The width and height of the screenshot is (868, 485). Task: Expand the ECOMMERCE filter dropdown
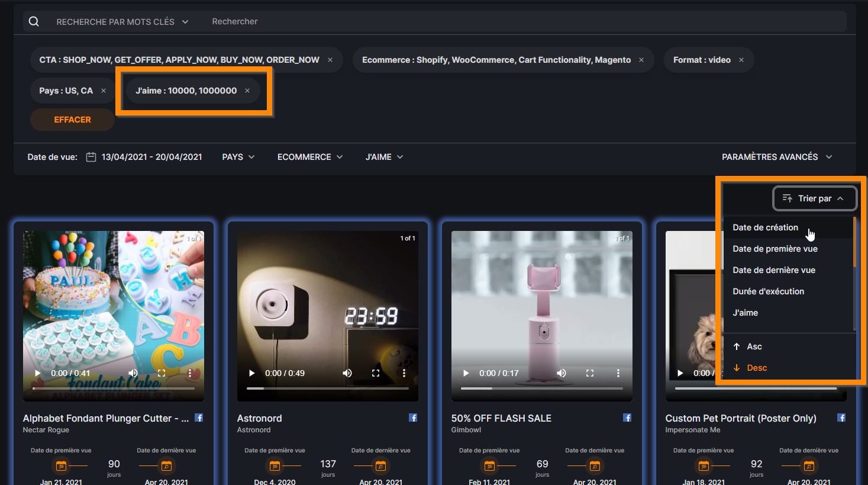tap(310, 157)
